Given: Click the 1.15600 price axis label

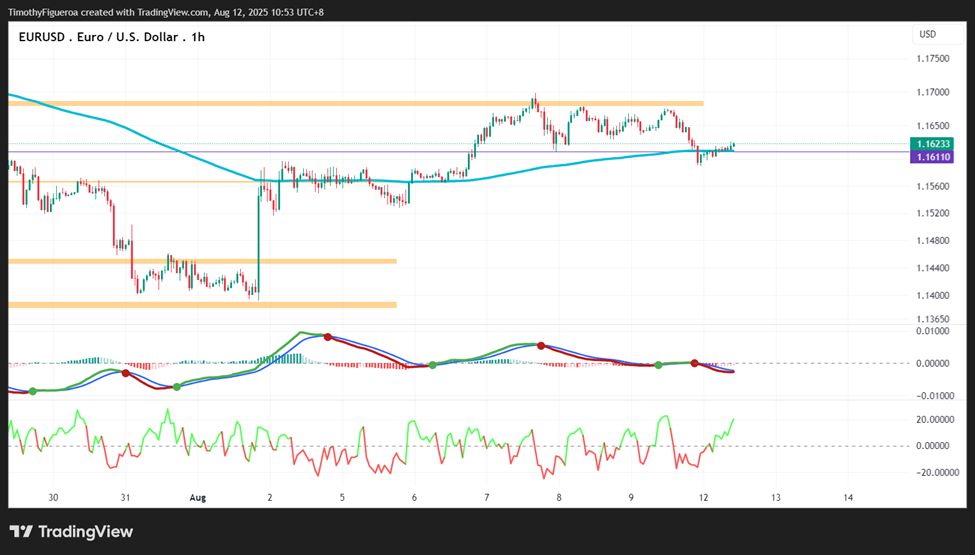Looking at the screenshot, I should 933,186.
